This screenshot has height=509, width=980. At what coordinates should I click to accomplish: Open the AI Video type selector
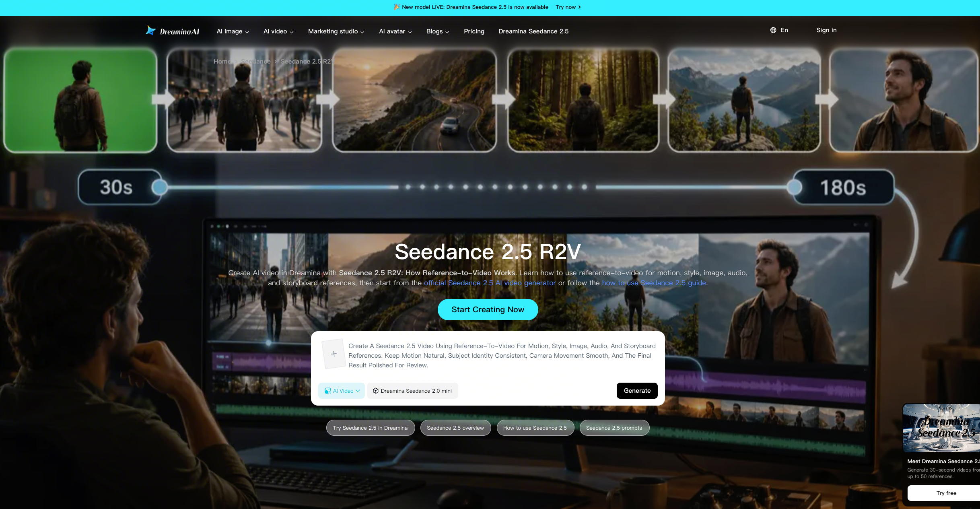[342, 391]
